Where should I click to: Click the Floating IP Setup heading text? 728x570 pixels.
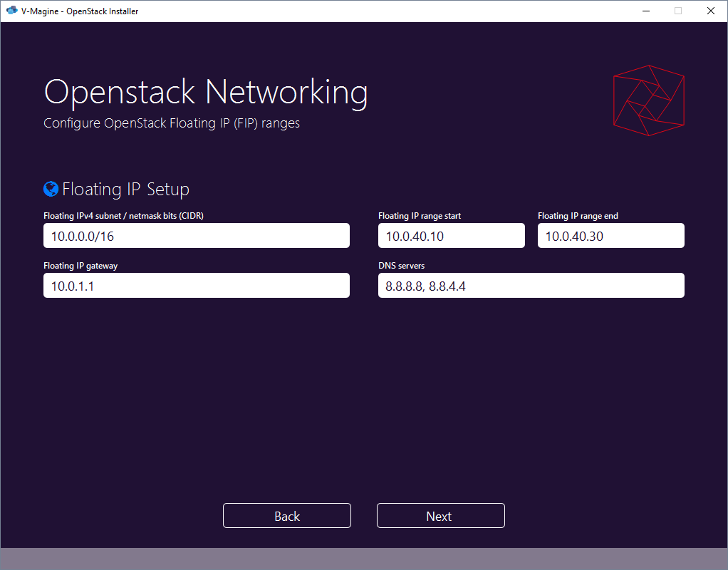(x=125, y=189)
